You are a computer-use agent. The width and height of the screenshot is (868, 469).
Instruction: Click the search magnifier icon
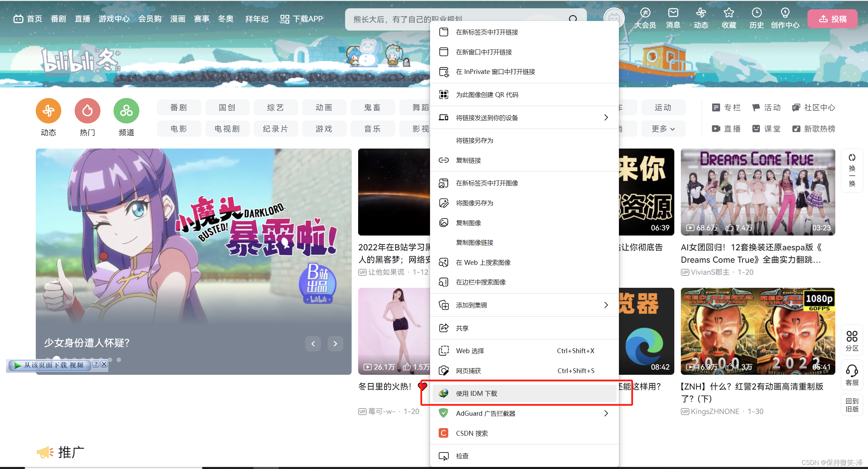point(573,19)
